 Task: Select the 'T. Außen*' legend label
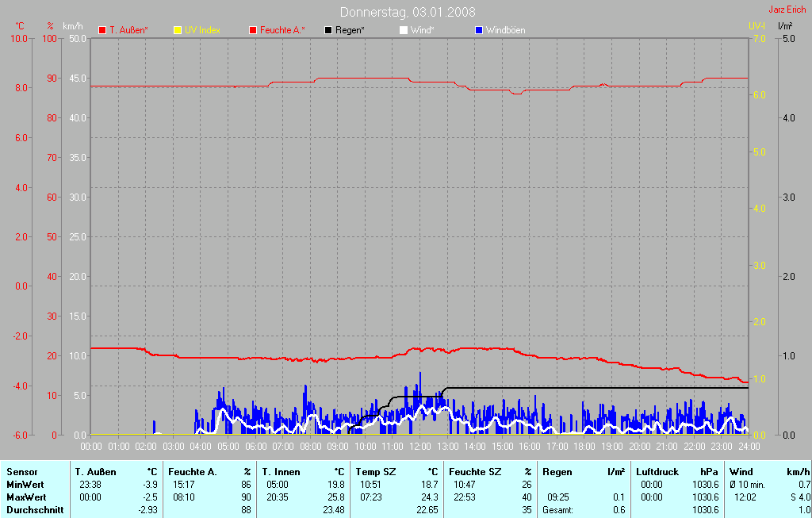[x=128, y=30]
